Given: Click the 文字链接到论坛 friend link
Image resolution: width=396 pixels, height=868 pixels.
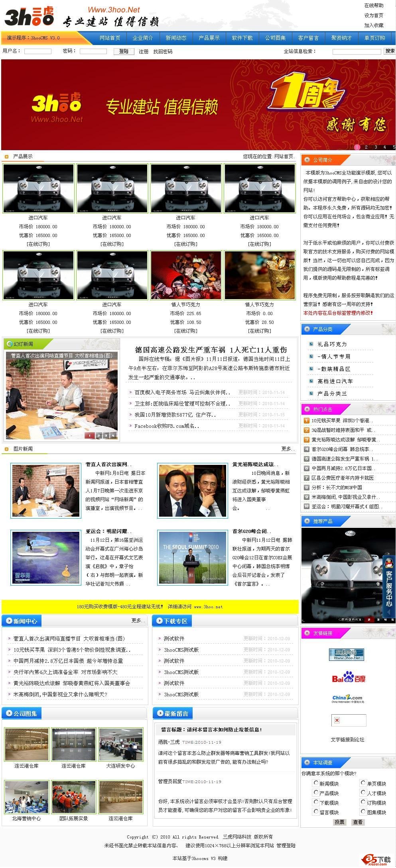Looking at the screenshot, I should [347, 740].
